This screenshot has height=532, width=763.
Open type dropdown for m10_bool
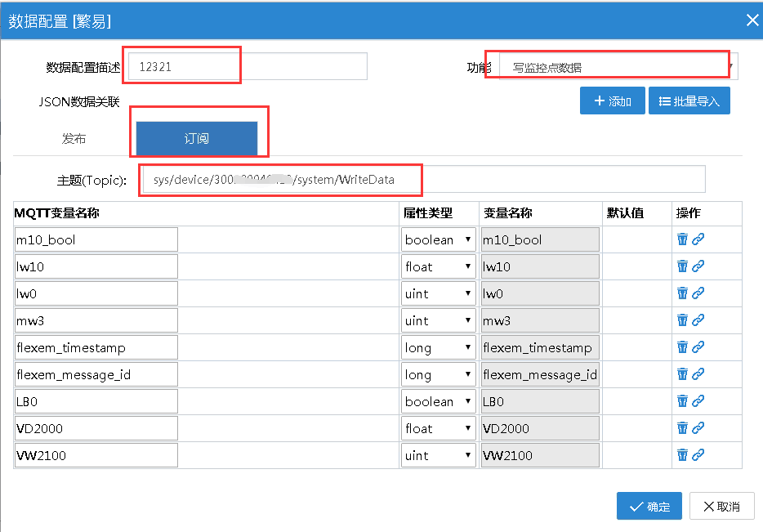(x=439, y=239)
